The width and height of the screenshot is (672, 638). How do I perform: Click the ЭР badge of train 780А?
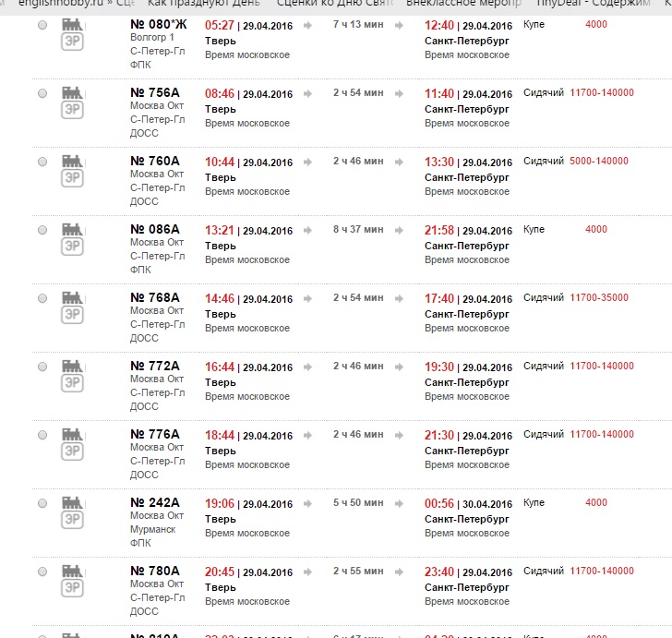point(72,588)
